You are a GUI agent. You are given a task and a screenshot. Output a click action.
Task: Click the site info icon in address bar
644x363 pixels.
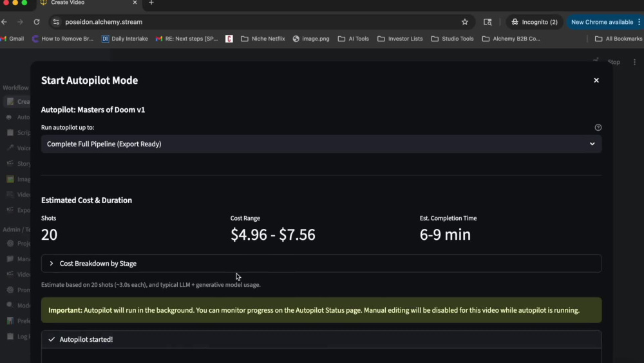56,22
